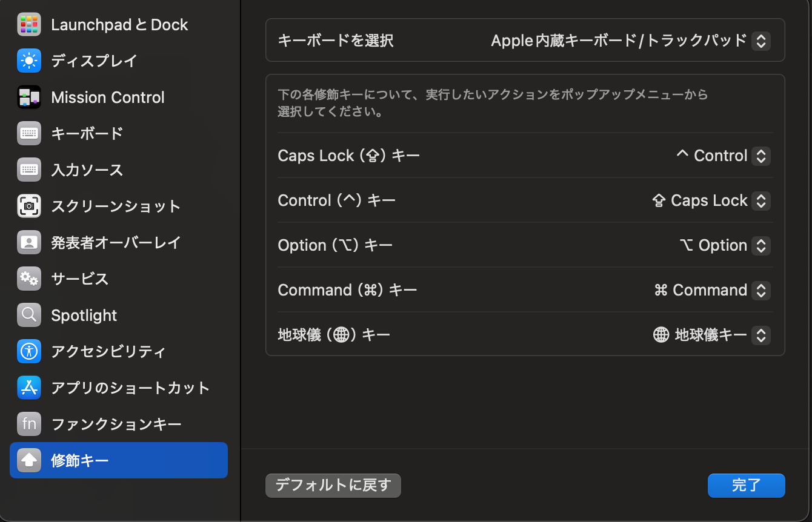Change the Control キー mapping dropdown
This screenshot has width=812, height=522.
761,200
